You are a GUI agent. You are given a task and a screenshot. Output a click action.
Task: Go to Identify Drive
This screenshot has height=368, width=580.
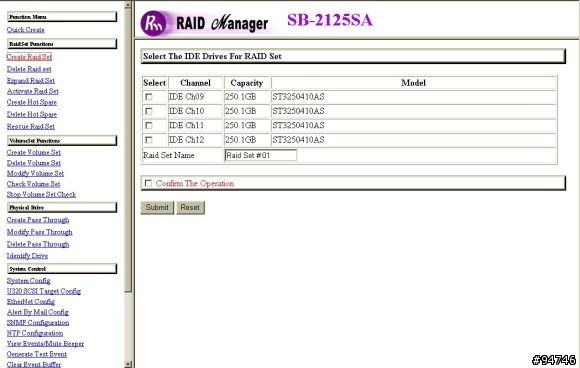(27, 256)
